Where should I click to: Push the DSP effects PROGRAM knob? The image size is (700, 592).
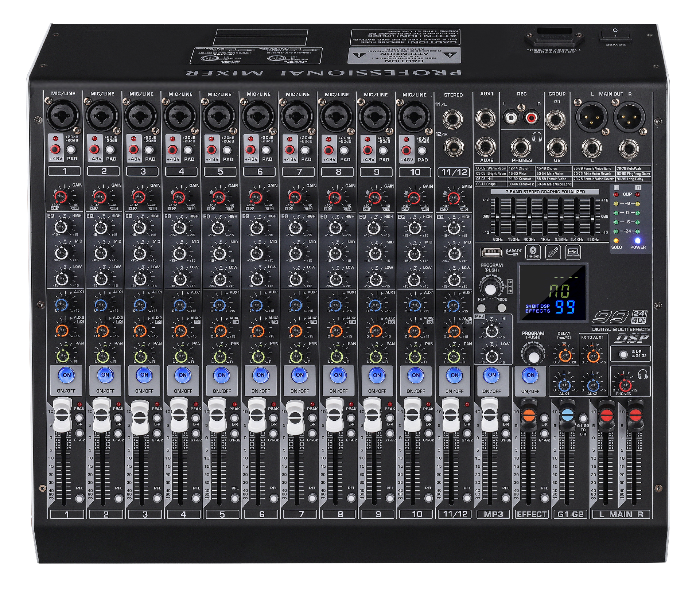point(533,356)
